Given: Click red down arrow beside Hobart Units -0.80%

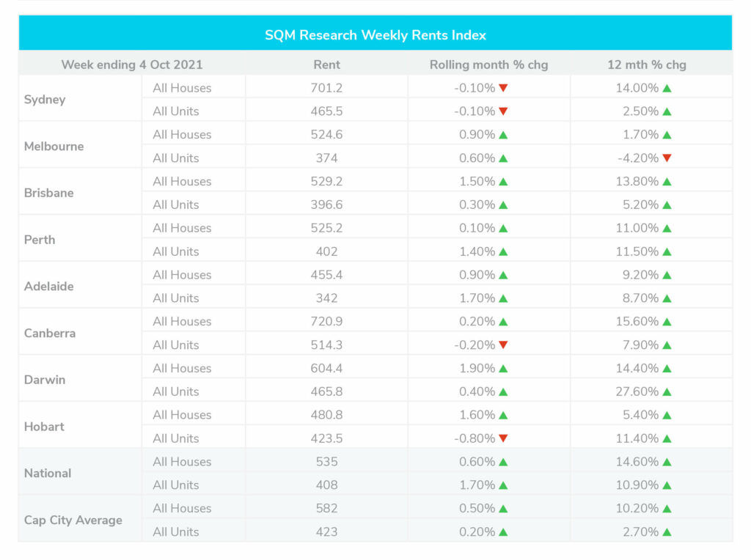Looking at the screenshot, I should (x=503, y=438).
